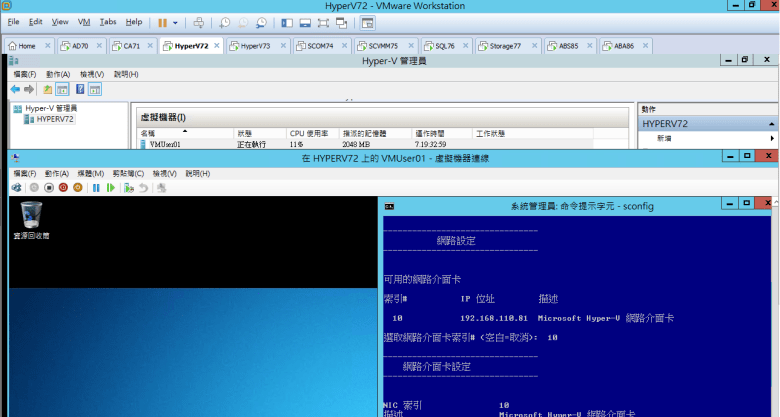Click the pause icon in VMUser01 connection toolbar
Image resolution: width=780 pixels, height=417 pixels.
[96, 187]
